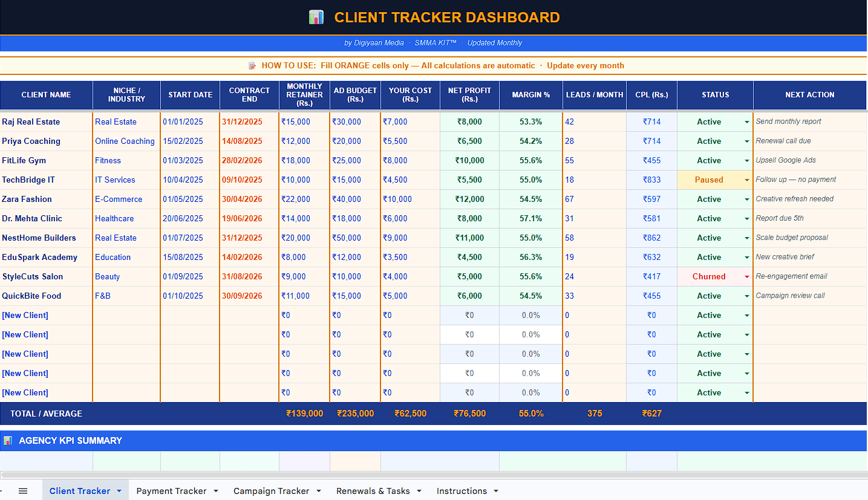Click the "57.1%" margin cell
The image size is (868, 500).
[530, 218]
